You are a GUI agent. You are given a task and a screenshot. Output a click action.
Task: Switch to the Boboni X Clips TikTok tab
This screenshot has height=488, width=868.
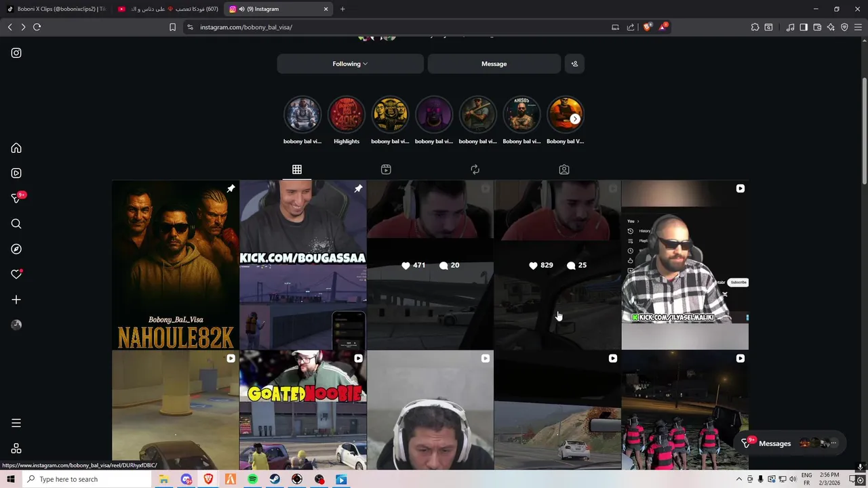[57, 9]
